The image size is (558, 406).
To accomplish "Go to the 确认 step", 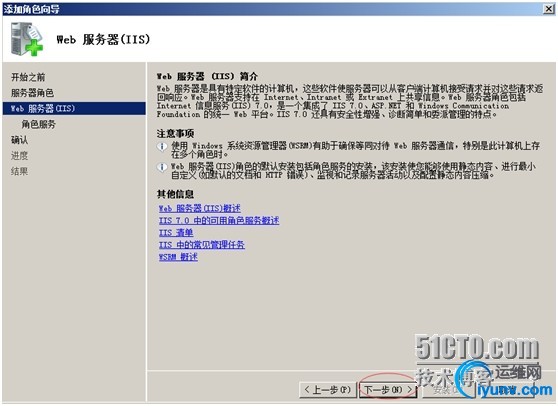I will click(20, 140).
